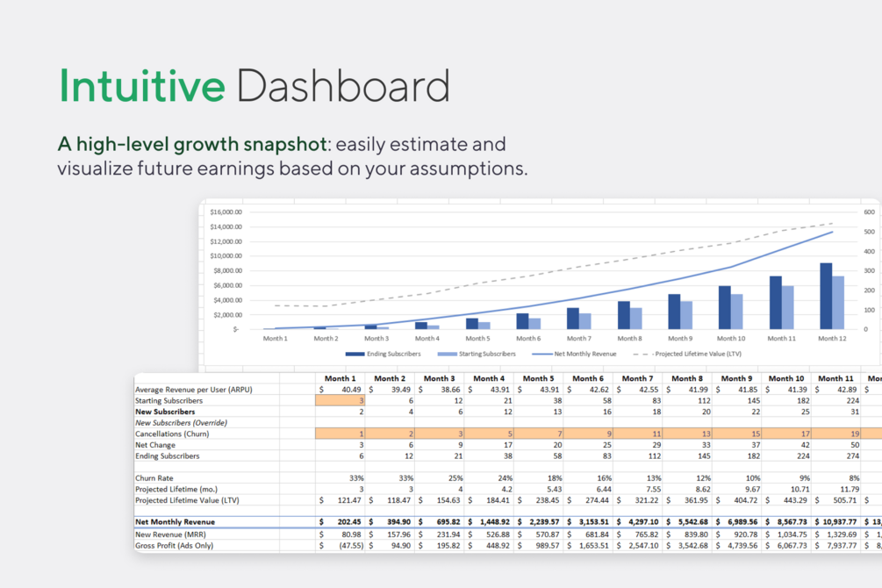Click the Gross Profit value 7,937.77

coord(843,545)
